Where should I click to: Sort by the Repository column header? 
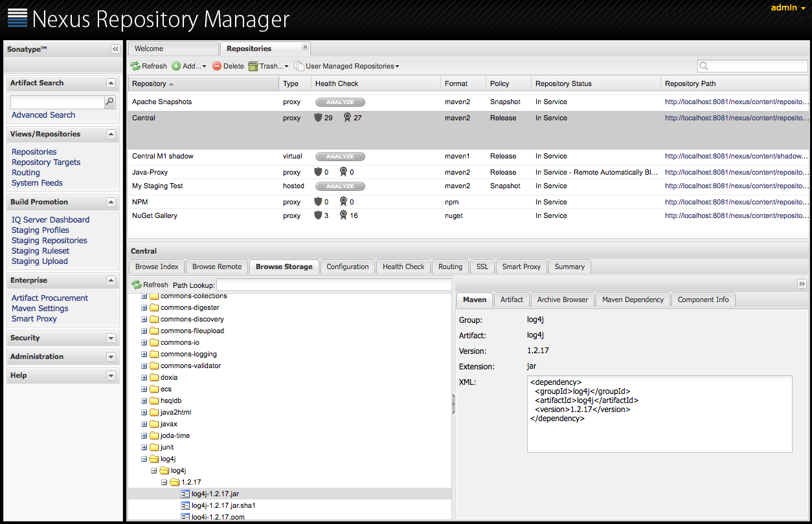coord(203,83)
